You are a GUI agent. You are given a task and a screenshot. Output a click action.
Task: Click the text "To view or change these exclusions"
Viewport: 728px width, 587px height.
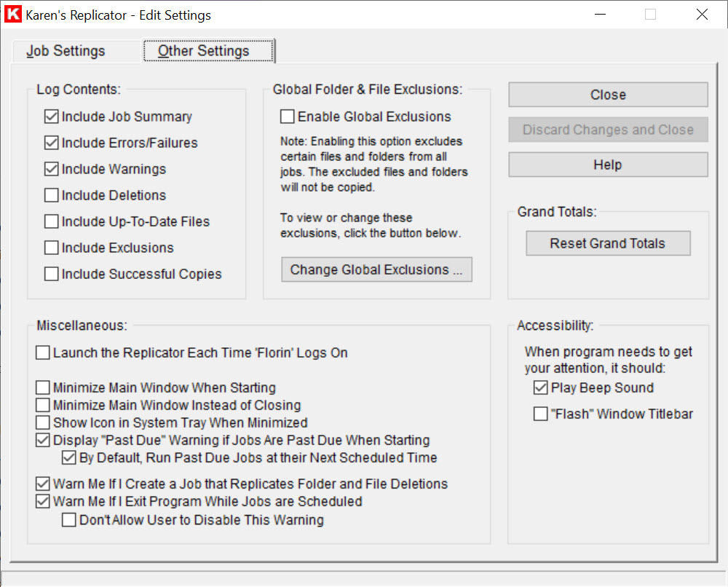pos(371,225)
